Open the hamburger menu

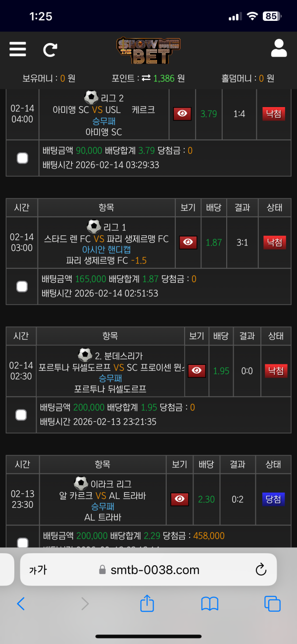coord(17,49)
